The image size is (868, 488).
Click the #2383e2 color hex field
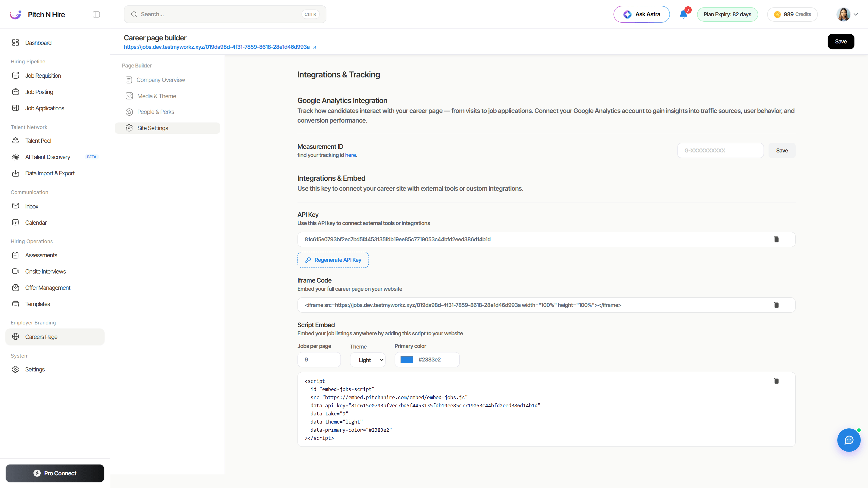click(x=429, y=360)
